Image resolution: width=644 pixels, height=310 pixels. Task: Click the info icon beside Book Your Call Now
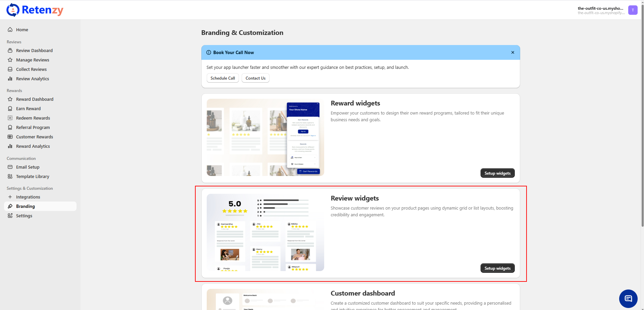click(209, 52)
